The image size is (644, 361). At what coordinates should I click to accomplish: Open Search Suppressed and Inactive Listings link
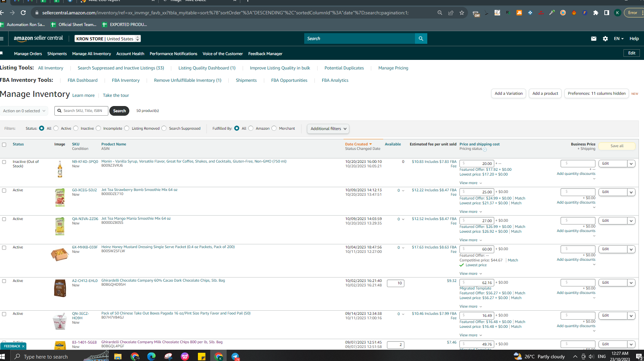(x=121, y=68)
